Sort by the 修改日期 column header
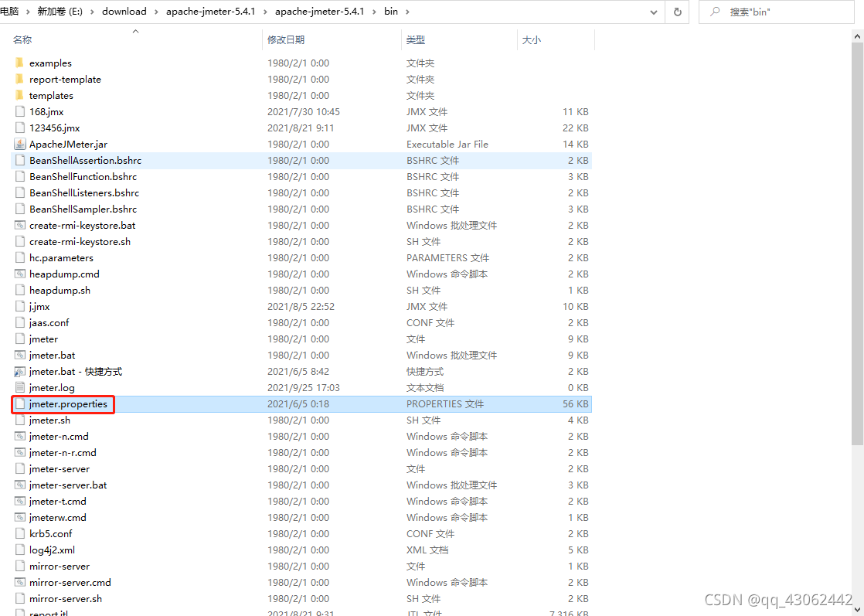Image resolution: width=864 pixels, height=616 pixels. pos(286,39)
